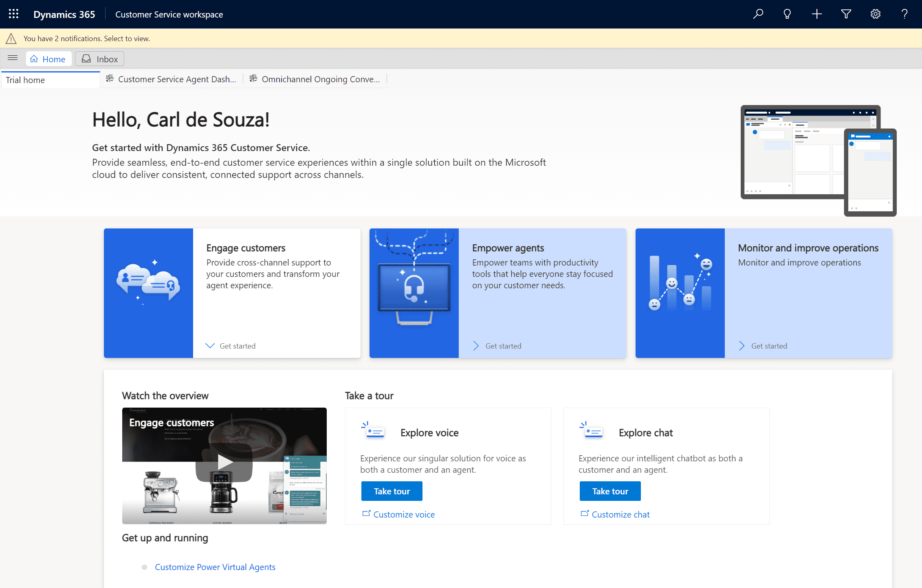Click the Explore voice card icon
Screen dimensions: 922x588
coord(373,430)
